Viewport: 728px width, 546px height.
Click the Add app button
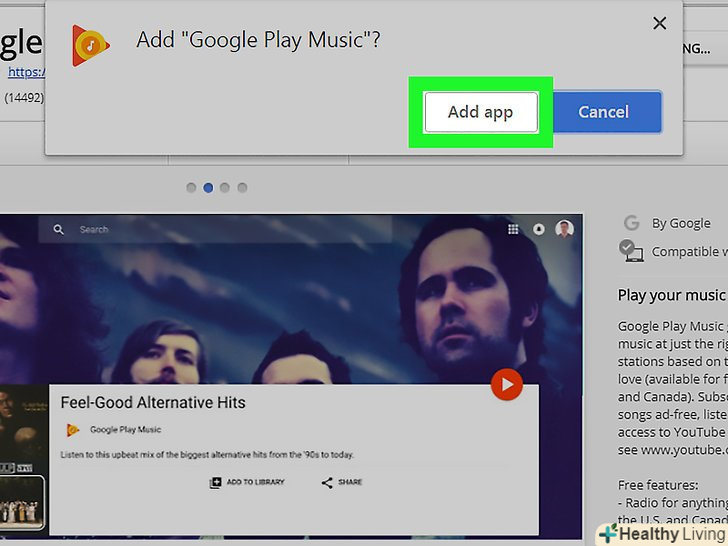(481, 112)
